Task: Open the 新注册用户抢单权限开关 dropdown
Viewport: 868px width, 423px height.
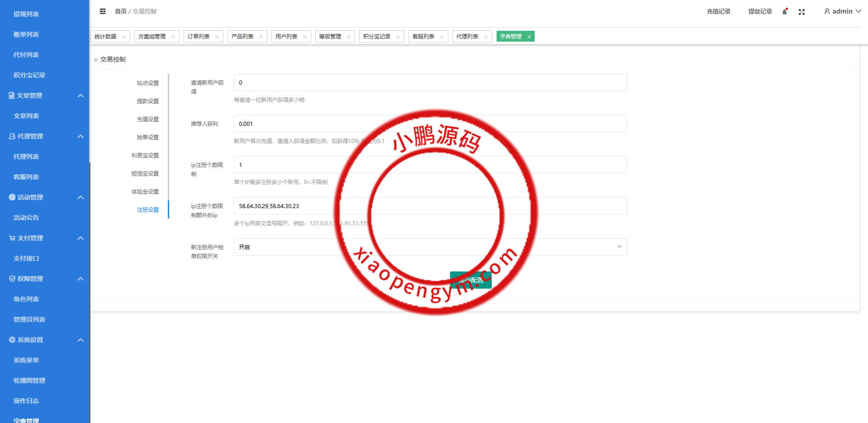Action: point(619,247)
